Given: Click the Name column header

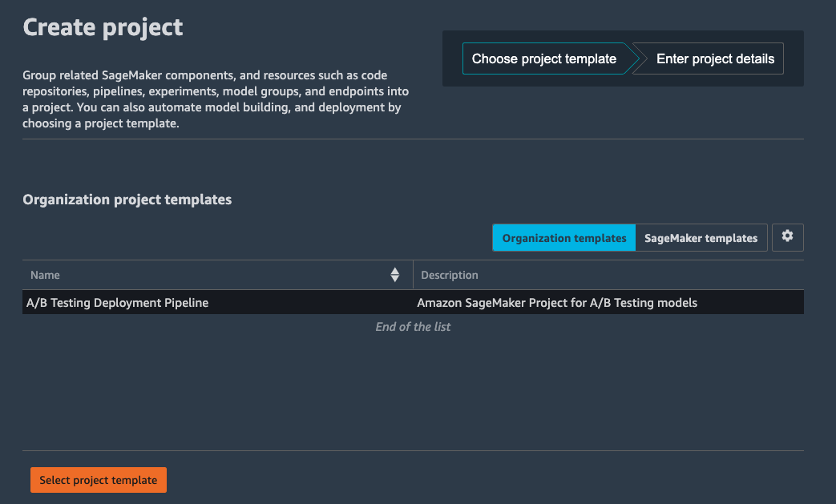Looking at the screenshot, I should click(x=46, y=275).
